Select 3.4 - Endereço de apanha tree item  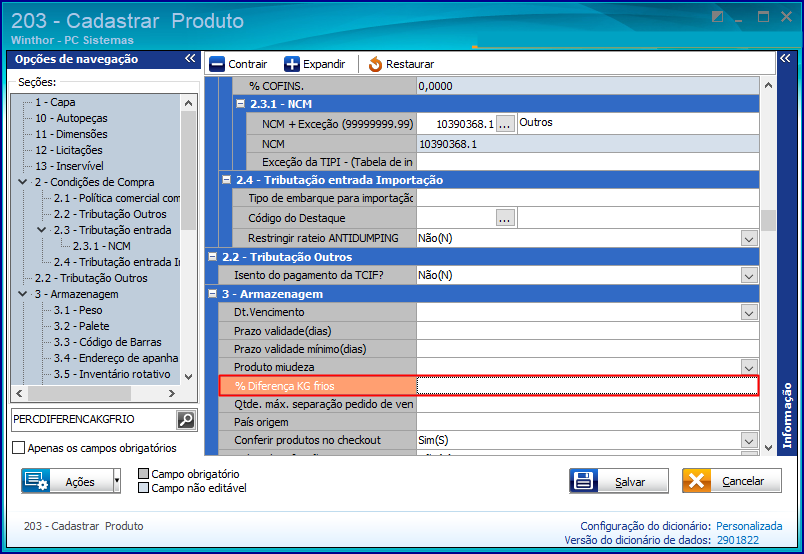tap(116, 358)
